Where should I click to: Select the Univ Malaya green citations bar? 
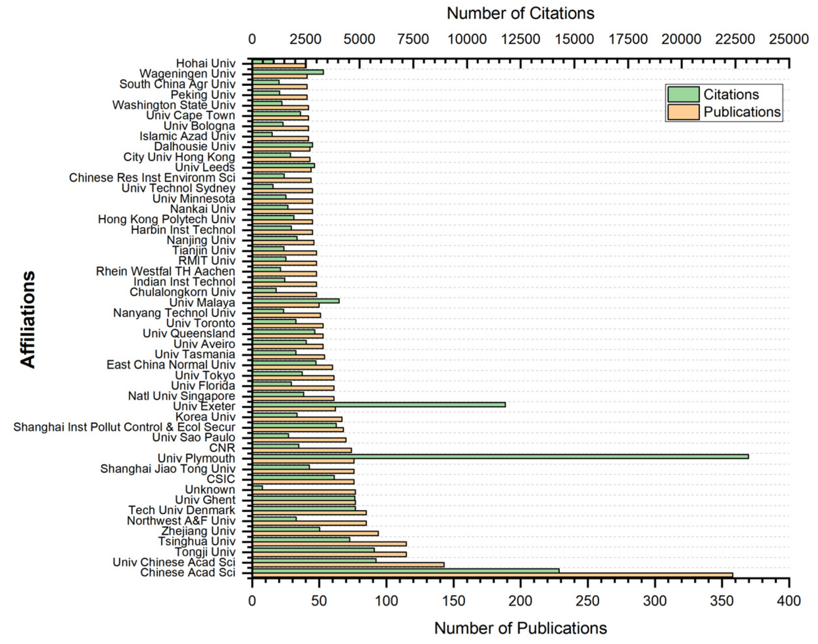click(296, 301)
